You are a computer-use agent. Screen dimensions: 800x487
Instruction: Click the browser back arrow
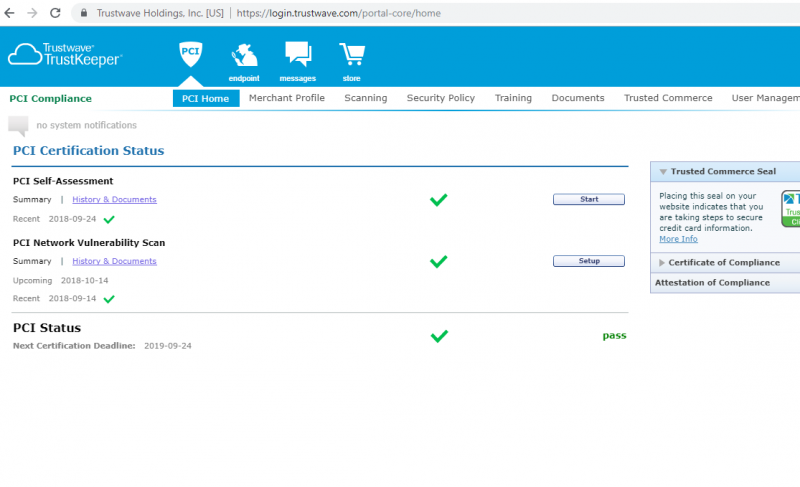pyautogui.click(x=11, y=13)
